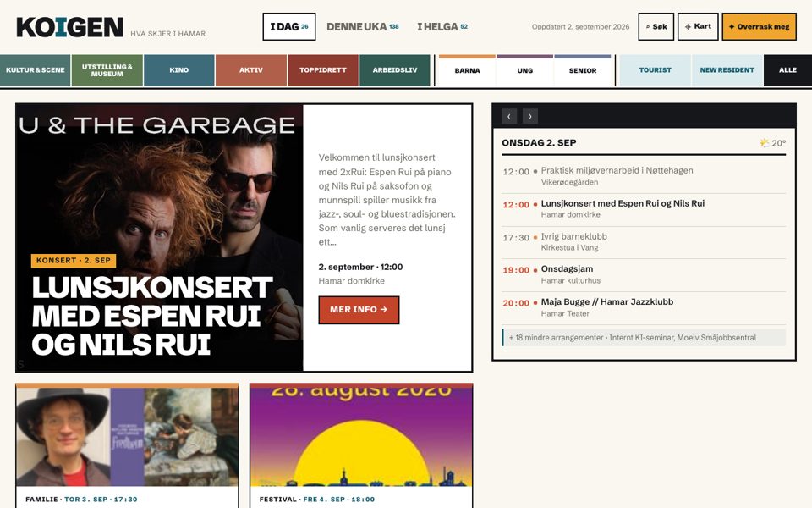Open Lunsjkonsert med Espen Rui list entry
812x508 pixels.
pos(644,209)
